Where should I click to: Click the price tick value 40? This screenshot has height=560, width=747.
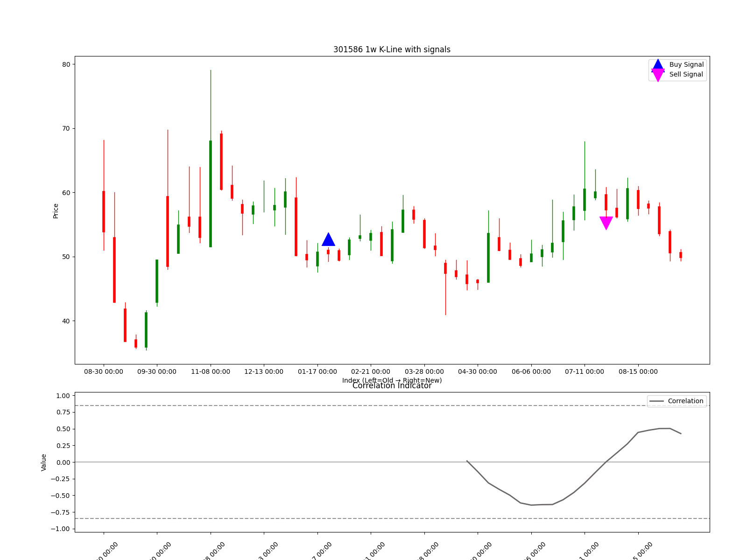coord(66,321)
